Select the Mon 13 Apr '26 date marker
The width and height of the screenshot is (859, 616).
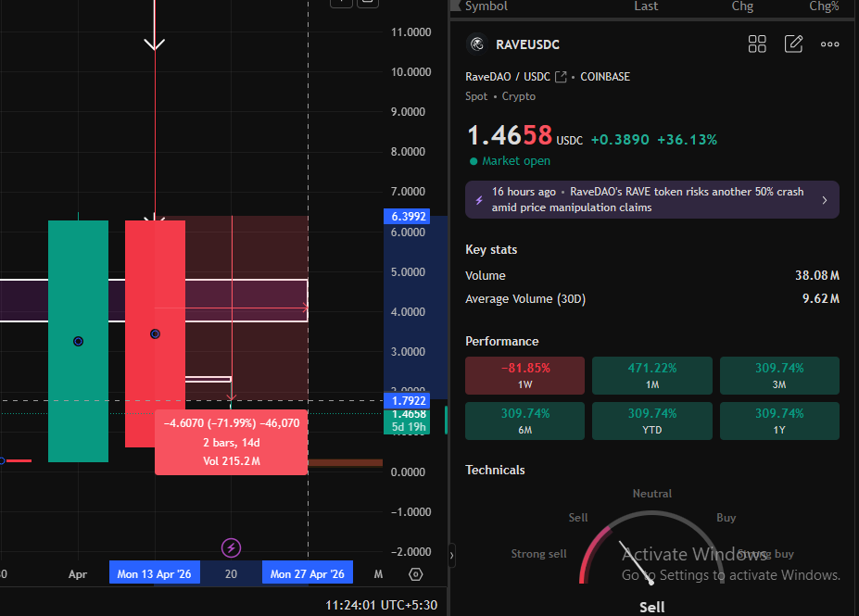point(154,573)
